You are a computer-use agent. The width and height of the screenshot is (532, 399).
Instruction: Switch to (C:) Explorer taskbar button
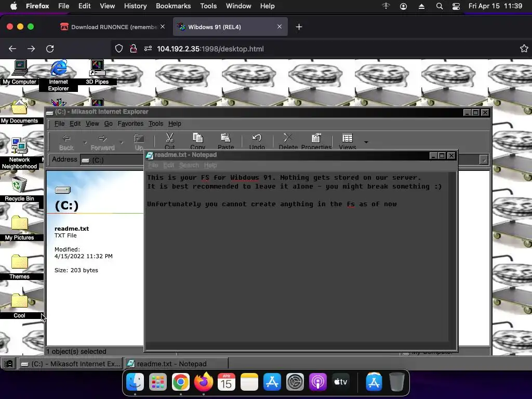point(71,364)
